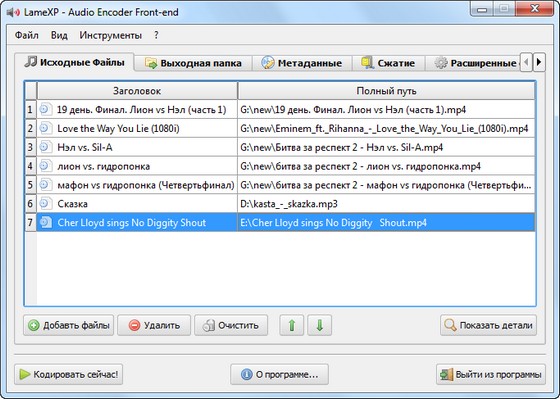This screenshot has width=560, height=399.
Task: Move selected file up with green arrow
Action: point(292,325)
